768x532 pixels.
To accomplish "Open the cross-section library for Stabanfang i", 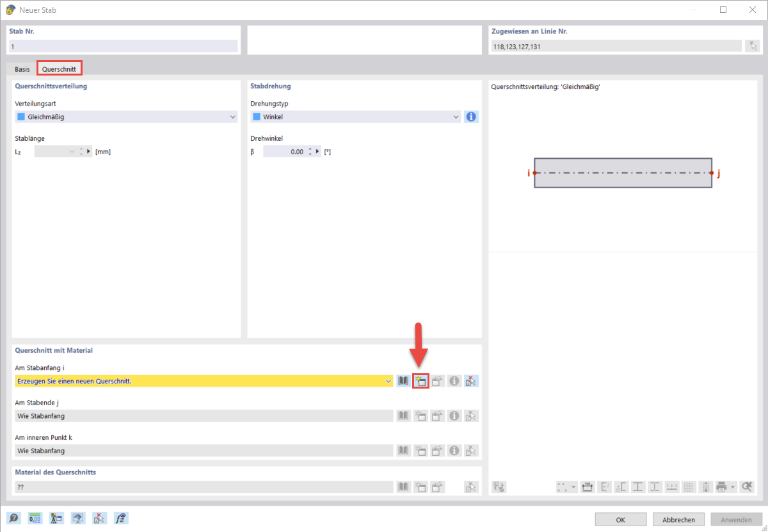I will [x=403, y=381].
